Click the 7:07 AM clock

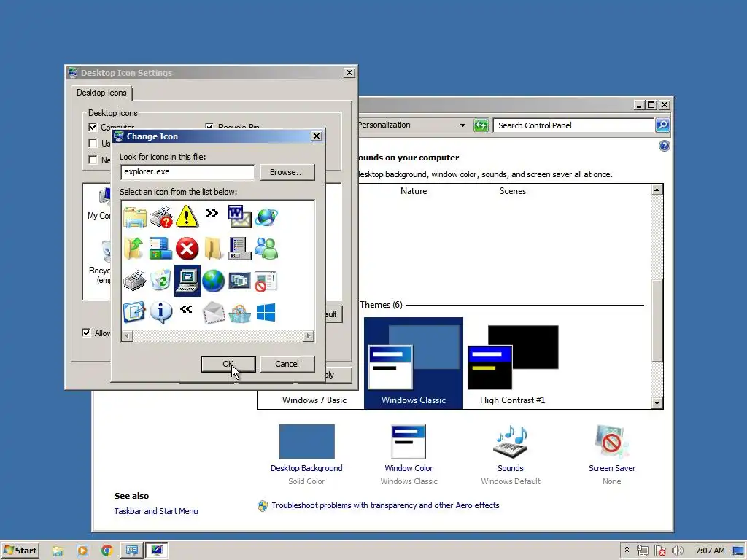pos(710,551)
